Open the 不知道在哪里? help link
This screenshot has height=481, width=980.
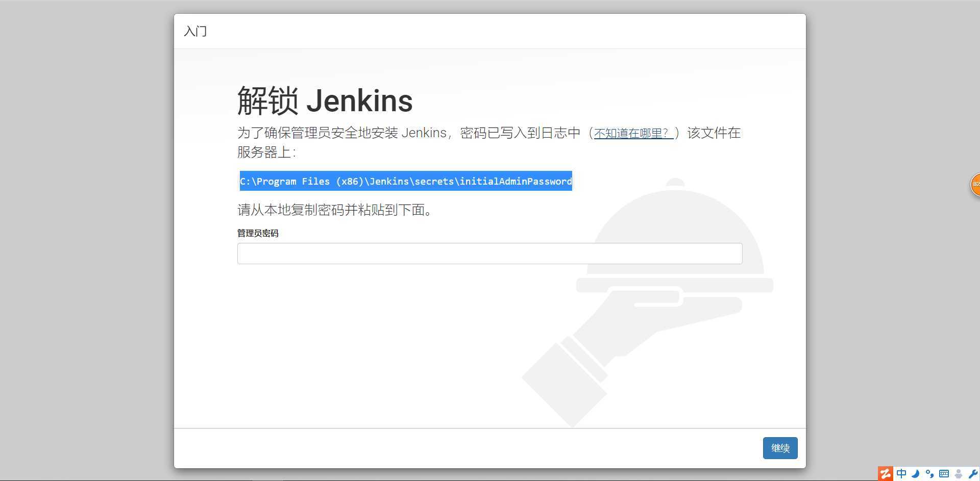(x=633, y=133)
